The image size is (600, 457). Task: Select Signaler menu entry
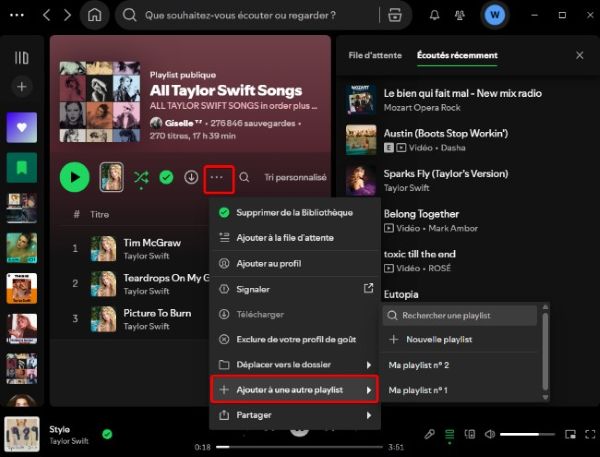[x=295, y=289]
